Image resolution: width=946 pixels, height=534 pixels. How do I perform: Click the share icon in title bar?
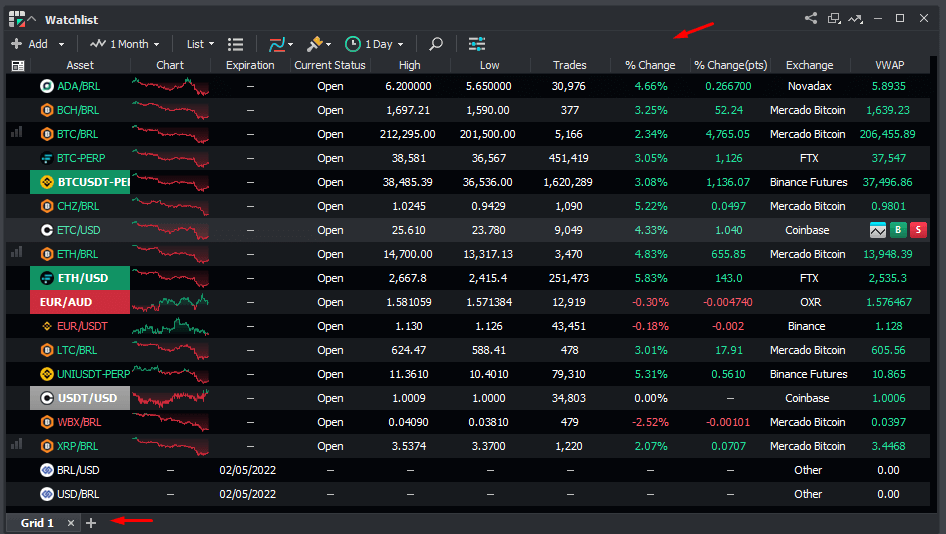coord(811,18)
